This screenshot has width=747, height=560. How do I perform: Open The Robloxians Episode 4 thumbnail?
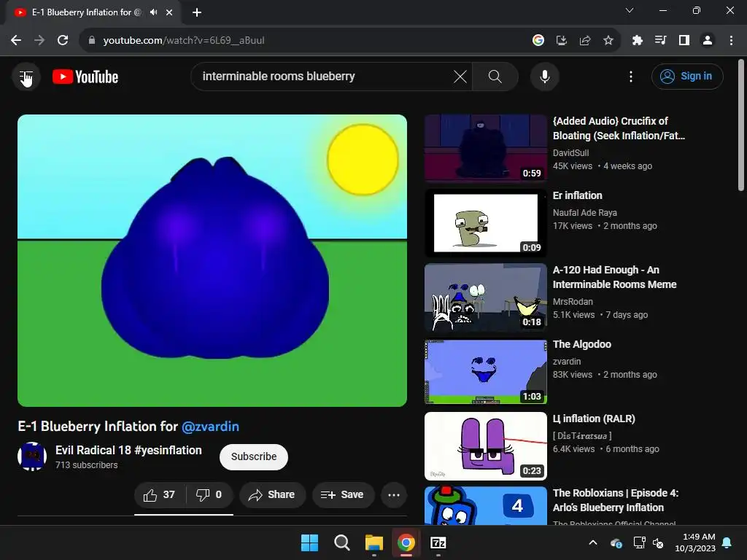[x=485, y=506]
